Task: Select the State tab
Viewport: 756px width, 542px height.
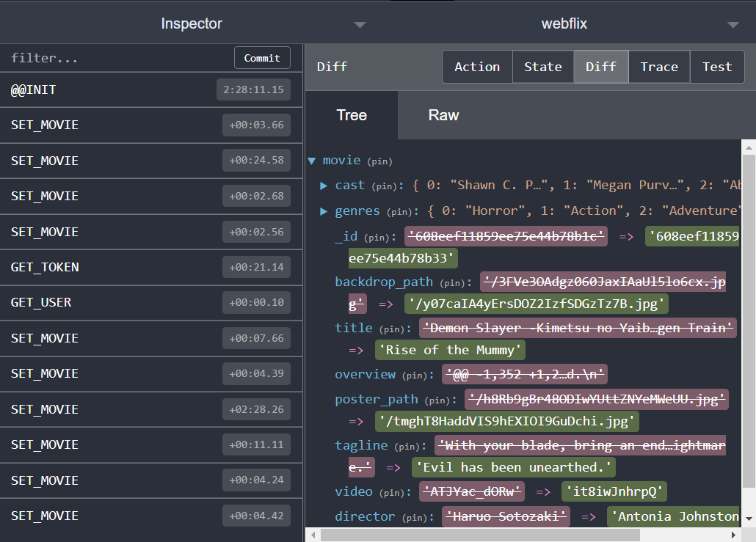Action: tap(543, 67)
